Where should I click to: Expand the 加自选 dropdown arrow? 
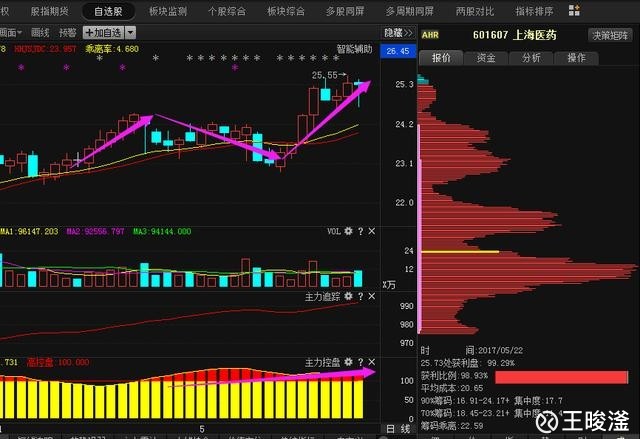point(130,33)
